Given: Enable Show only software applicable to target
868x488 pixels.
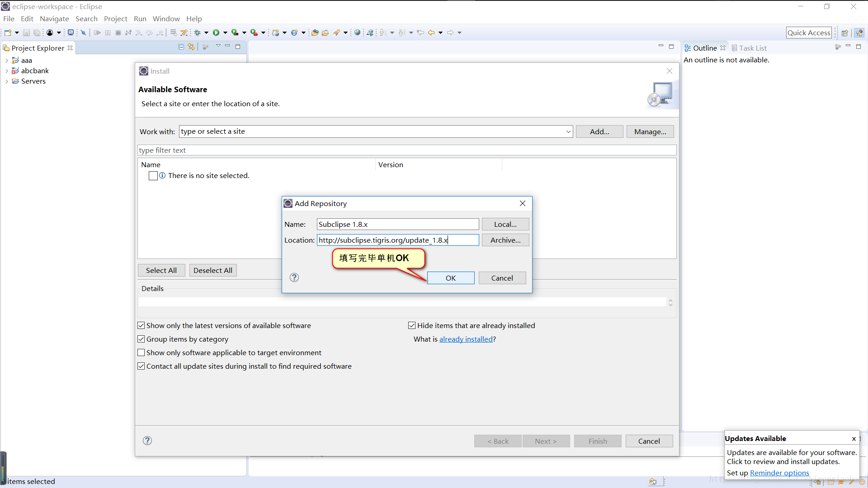Looking at the screenshot, I should click(x=141, y=352).
